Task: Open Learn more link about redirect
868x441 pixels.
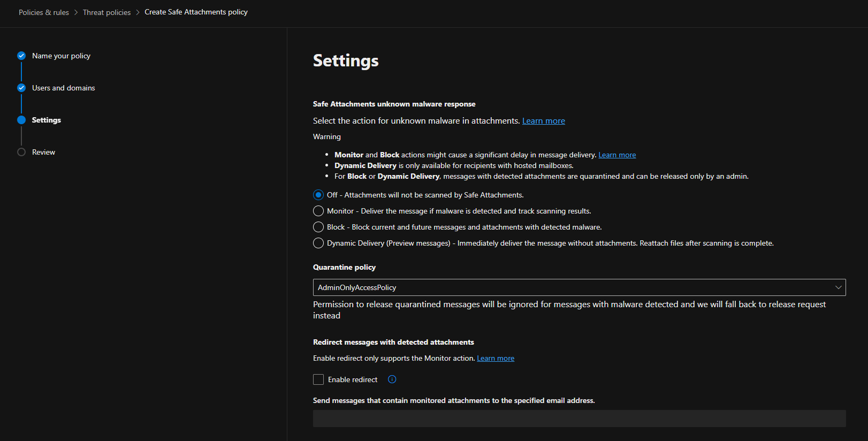Action: coord(496,358)
